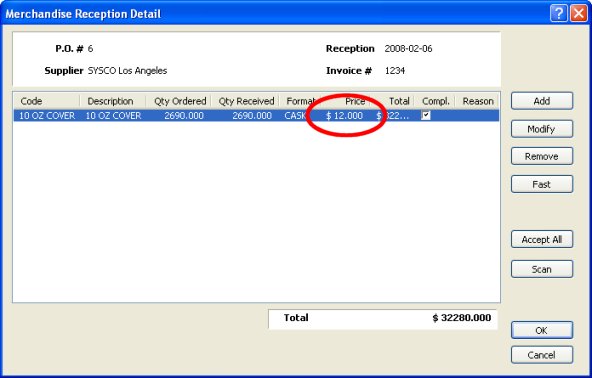The image size is (592, 378).
Task: Remove the selected reception line
Action: 542,156
